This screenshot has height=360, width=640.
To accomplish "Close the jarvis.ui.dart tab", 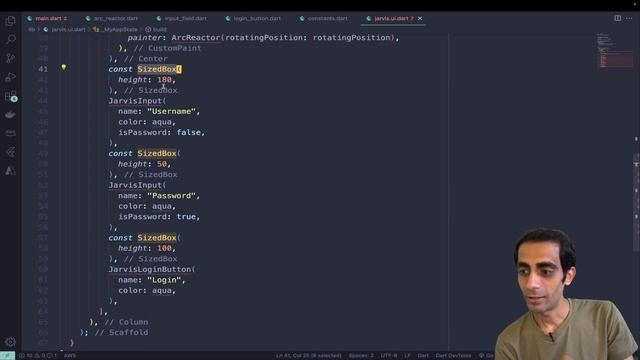I will click(420, 18).
